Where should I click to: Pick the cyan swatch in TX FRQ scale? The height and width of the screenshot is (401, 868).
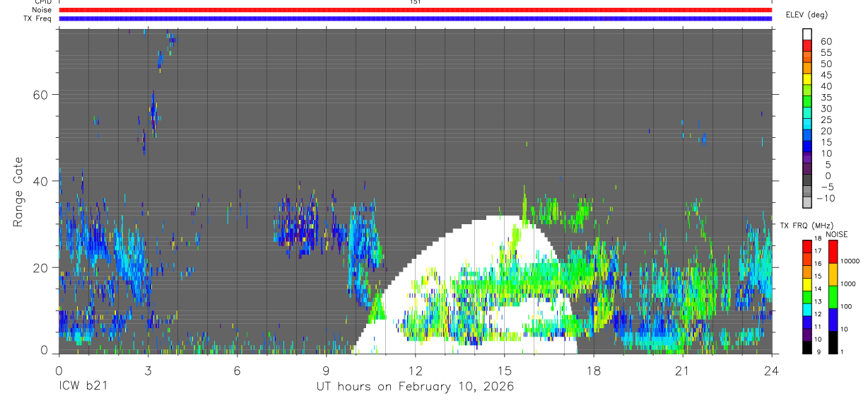(x=808, y=309)
